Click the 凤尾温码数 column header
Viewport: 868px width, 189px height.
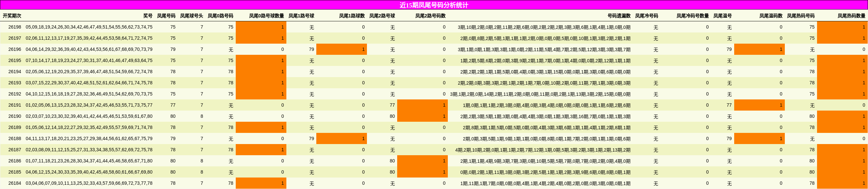point(771,16)
